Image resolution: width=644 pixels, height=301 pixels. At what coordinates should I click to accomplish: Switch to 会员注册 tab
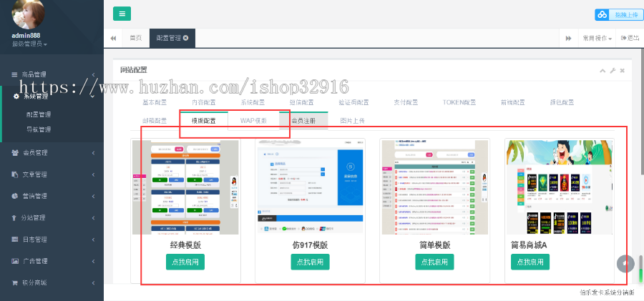click(303, 121)
